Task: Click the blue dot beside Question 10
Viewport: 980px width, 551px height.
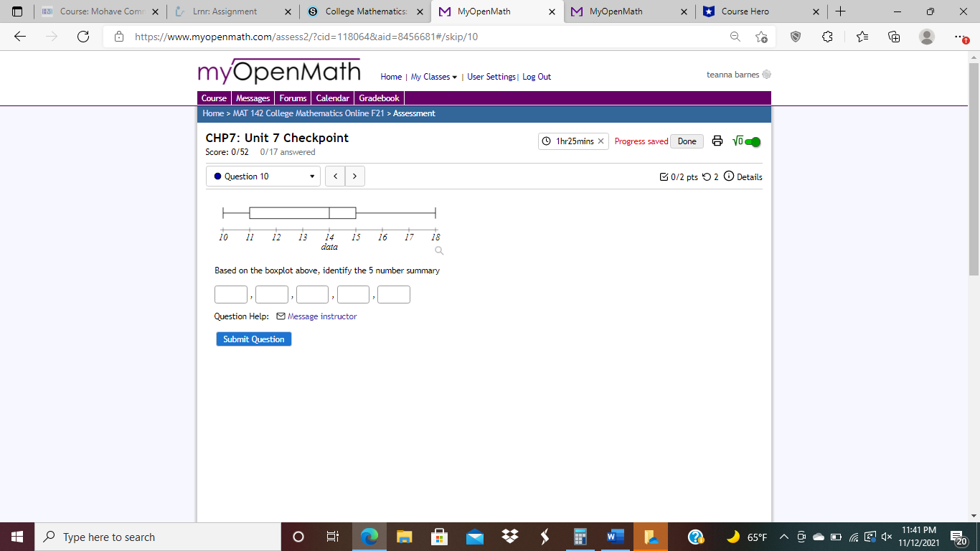Action: 218,176
